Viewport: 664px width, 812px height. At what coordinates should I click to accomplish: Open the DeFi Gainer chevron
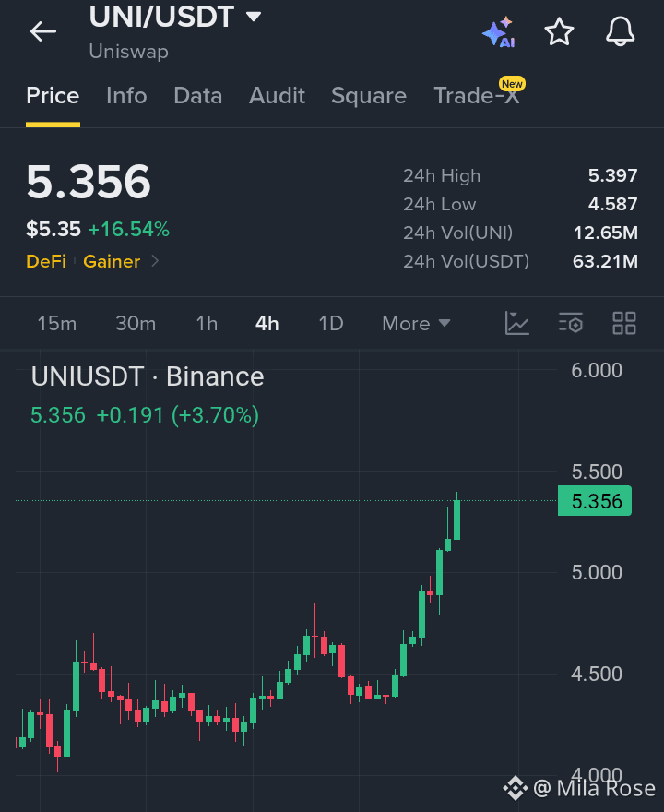(155, 261)
